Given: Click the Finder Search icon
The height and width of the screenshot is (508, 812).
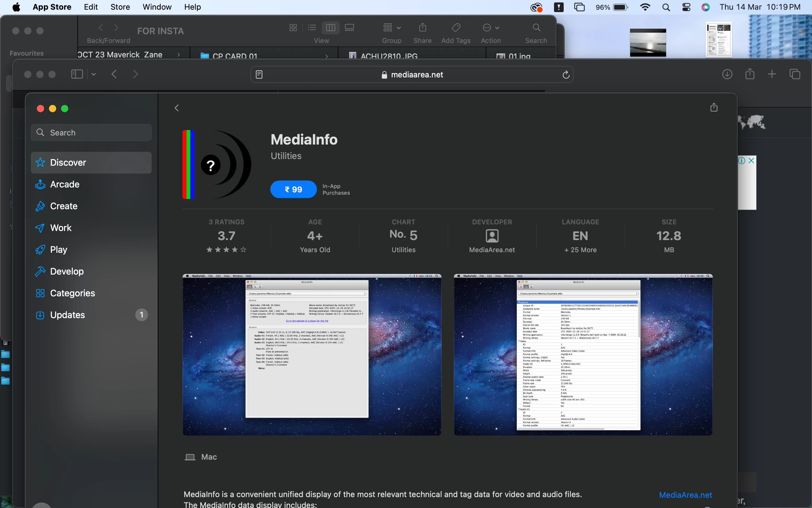Looking at the screenshot, I should 536,27.
